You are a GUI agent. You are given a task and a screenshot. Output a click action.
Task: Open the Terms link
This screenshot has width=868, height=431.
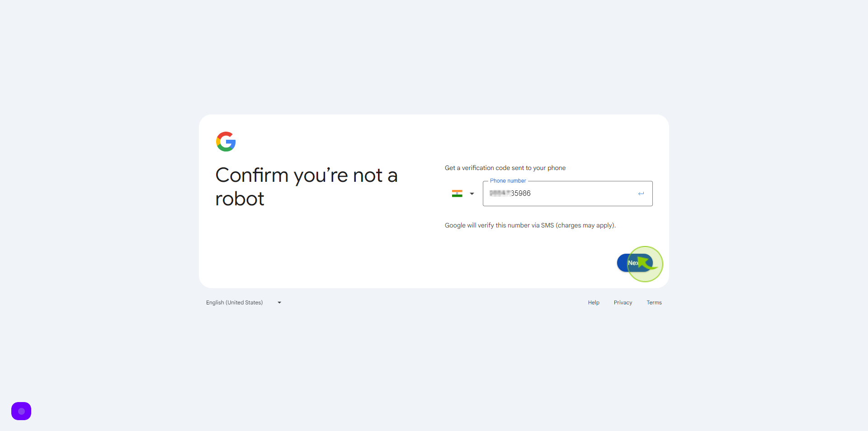[654, 303]
